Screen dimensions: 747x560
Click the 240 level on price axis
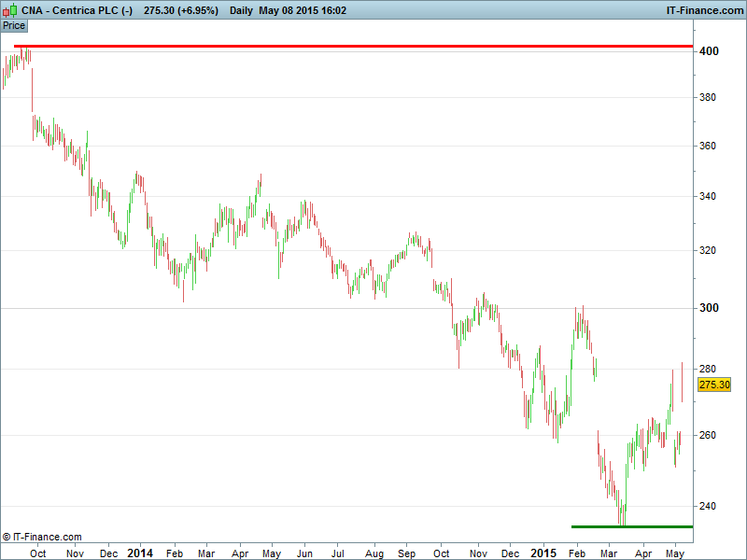tap(709, 506)
